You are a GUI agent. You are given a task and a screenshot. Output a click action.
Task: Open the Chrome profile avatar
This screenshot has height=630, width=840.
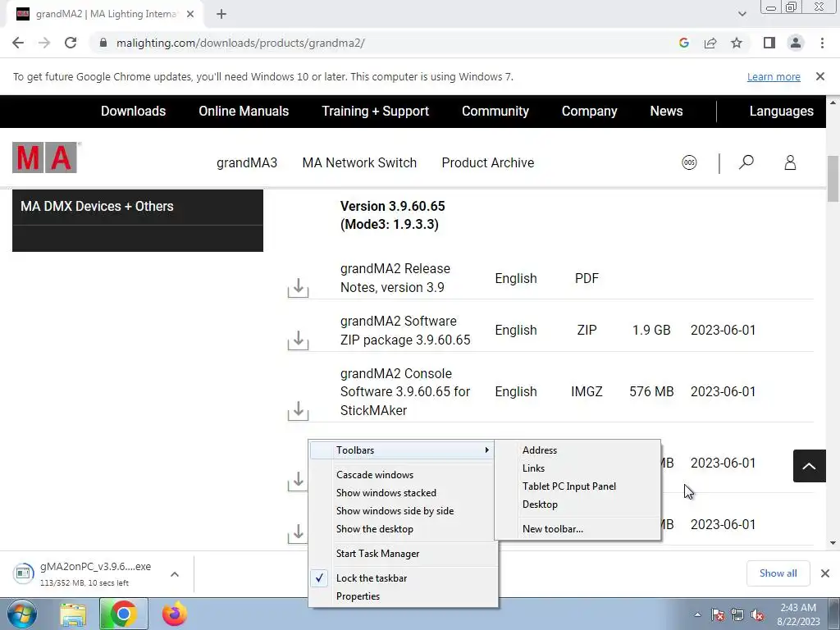coord(796,43)
